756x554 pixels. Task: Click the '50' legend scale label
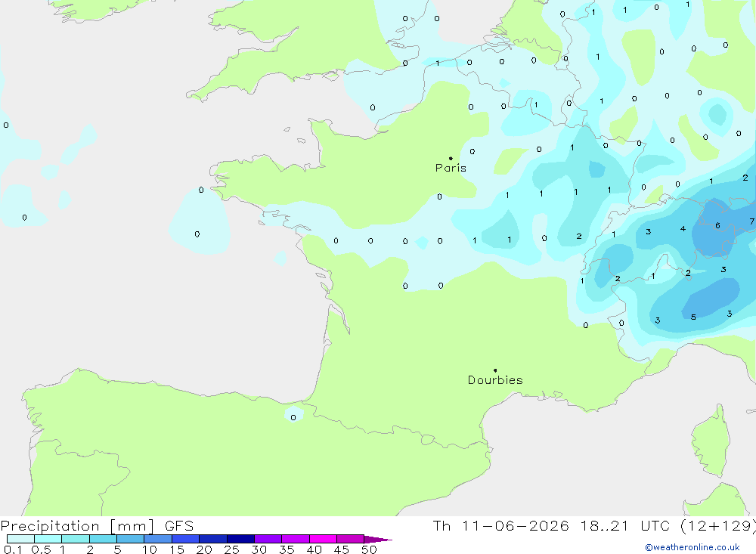tap(369, 549)
